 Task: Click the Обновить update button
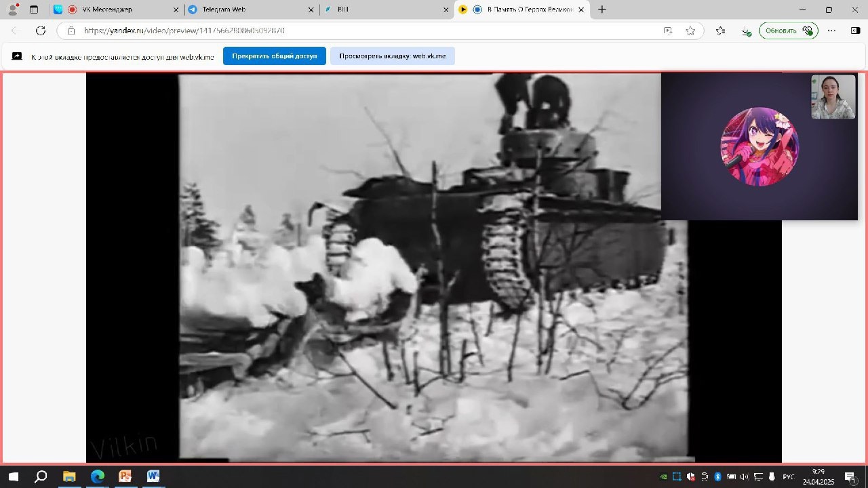pyautogui.click(x=789, y=30)
